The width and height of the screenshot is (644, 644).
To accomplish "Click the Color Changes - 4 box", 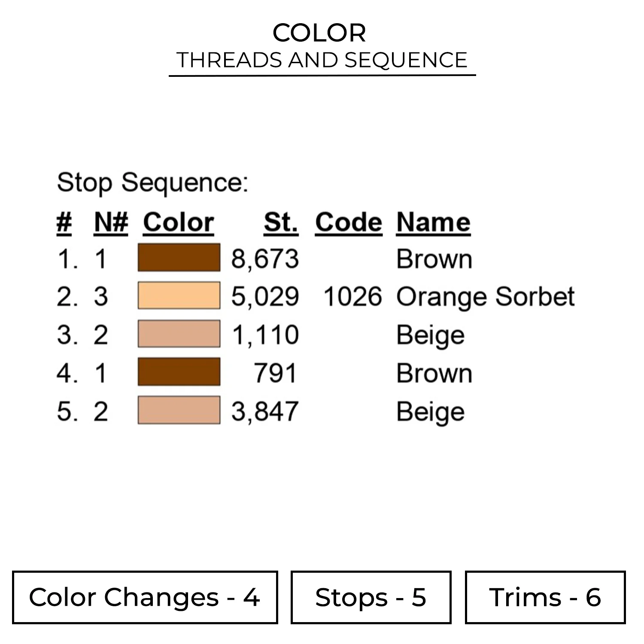I will point(145,597).
